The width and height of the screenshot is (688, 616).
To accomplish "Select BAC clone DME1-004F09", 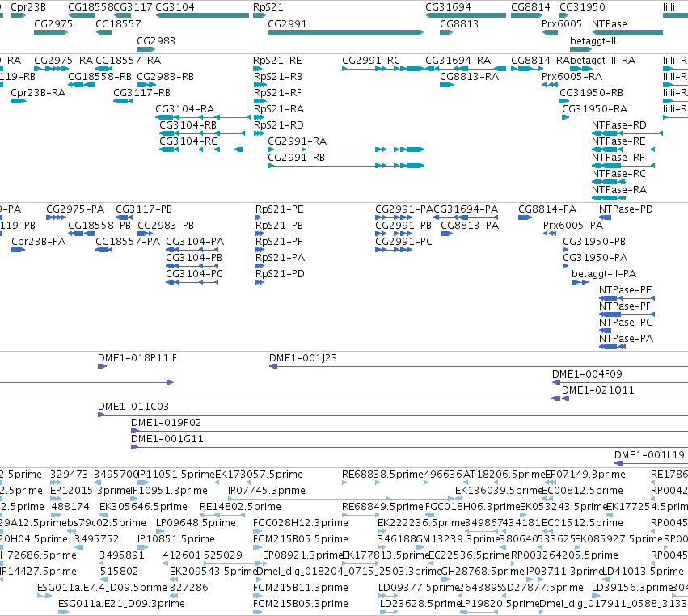I will [x=620, y=382].
